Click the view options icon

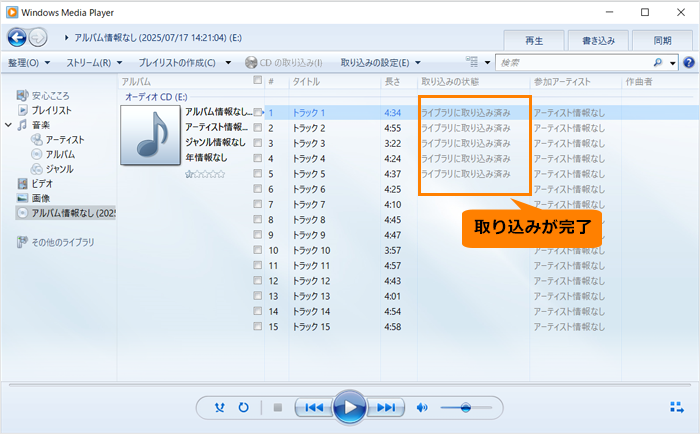(x=471, y=62)
